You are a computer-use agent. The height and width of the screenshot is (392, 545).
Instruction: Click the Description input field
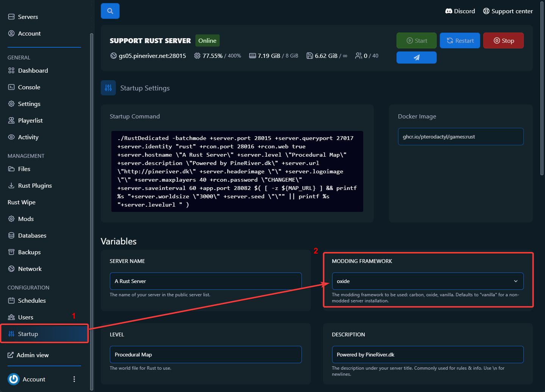(x=428, y=355)
